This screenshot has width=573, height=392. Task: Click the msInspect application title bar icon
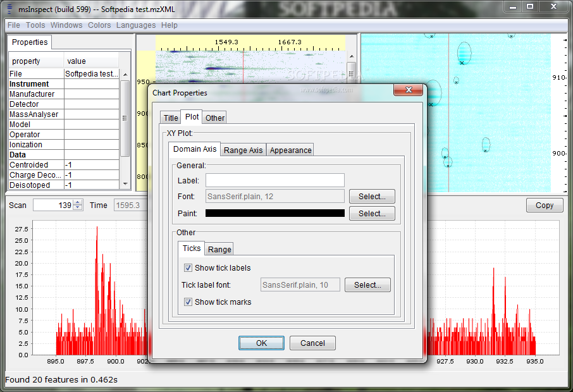pyautogui.click(x=10, y=8)
